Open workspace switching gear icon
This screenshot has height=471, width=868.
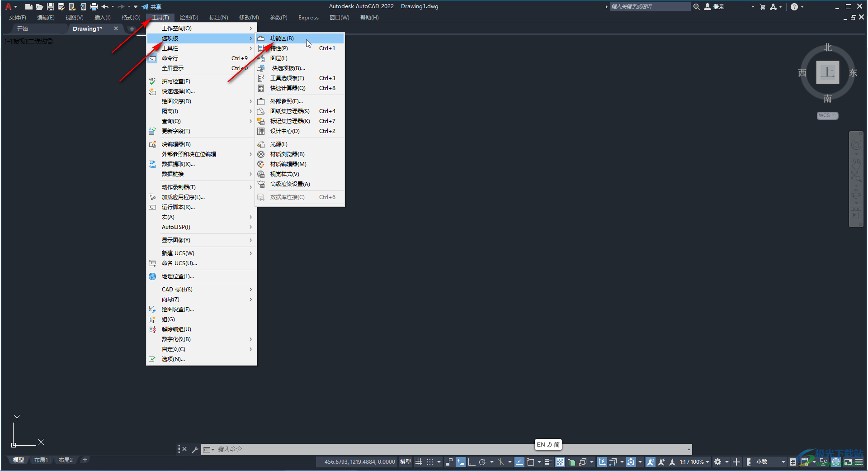click(717, 462)
